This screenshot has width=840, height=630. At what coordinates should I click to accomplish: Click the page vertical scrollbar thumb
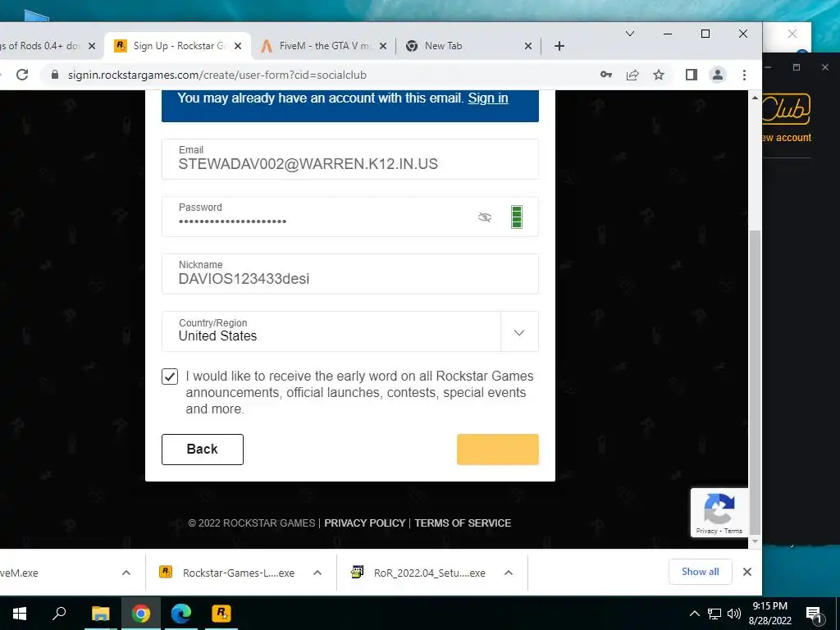755,382
